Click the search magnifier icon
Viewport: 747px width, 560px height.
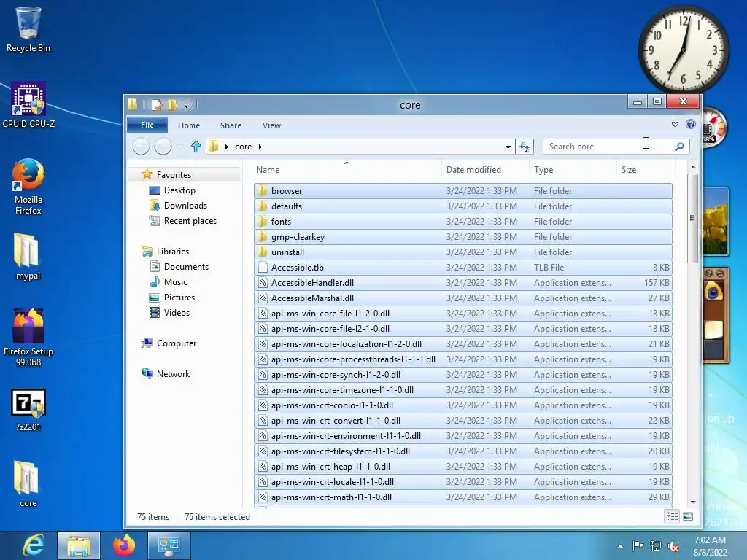pyautogui.click(x=680, y=147)
